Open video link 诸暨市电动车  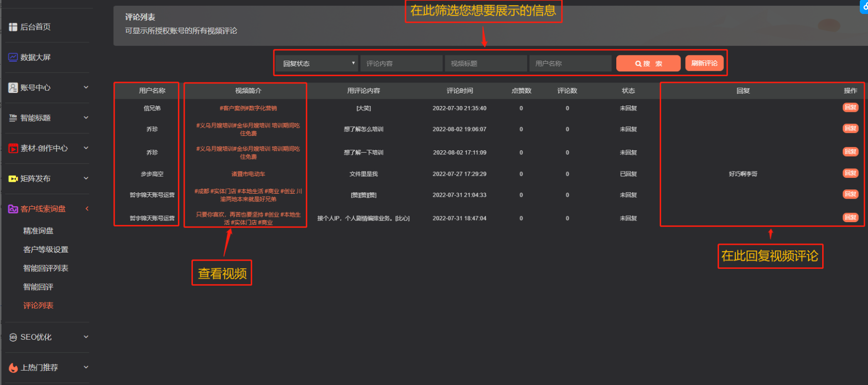coord(248,174)
